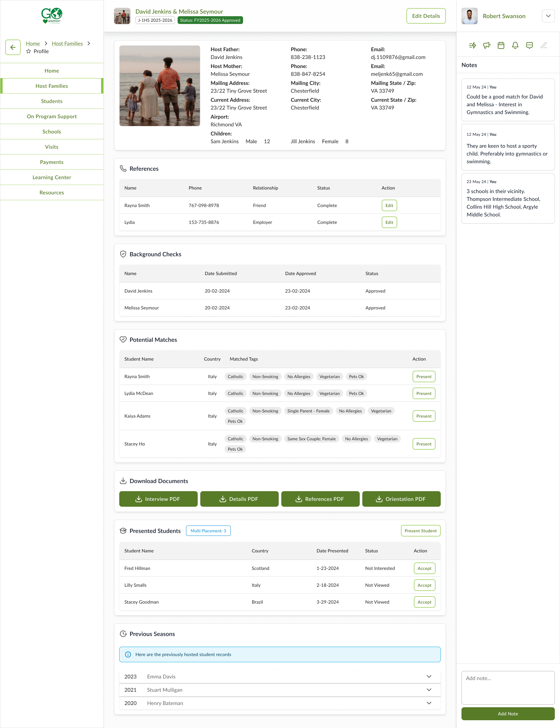Click the Edit Details button

click(x=426, y=16)
